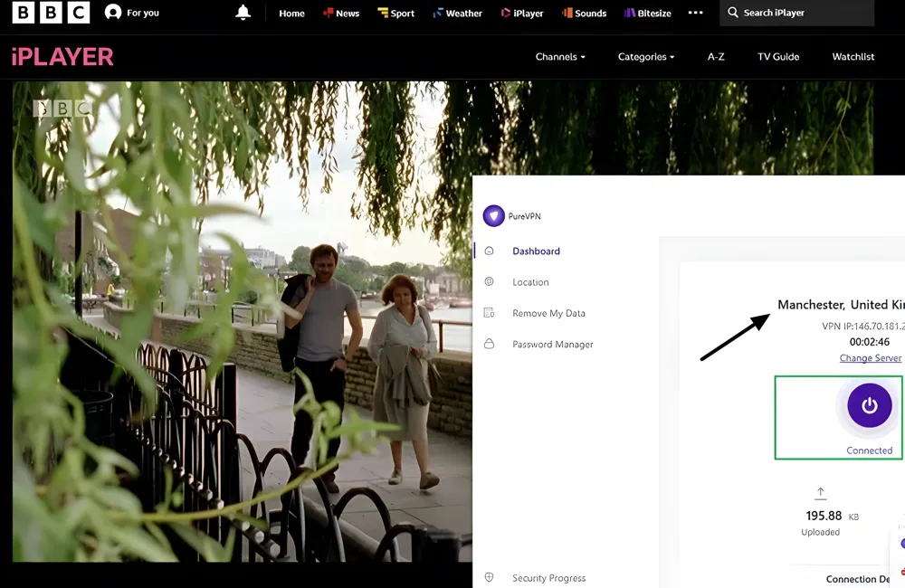Click the Security Progress shield icon
905x588 pixels.
(489, 578)
